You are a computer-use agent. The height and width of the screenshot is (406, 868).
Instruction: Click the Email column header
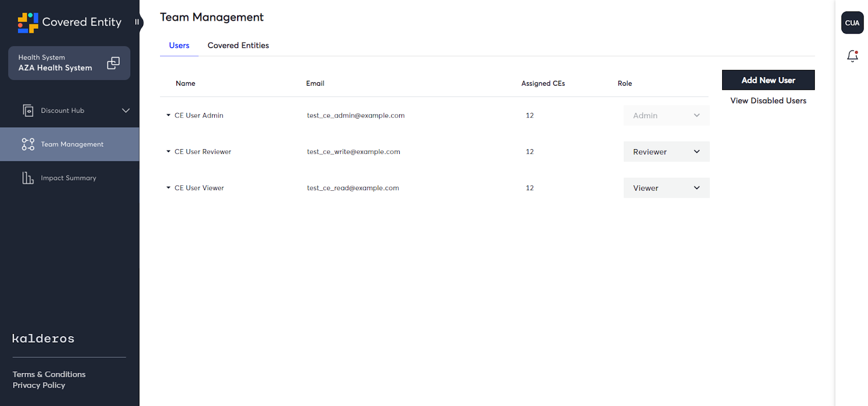pyautogui.click(x=315, y=83)
